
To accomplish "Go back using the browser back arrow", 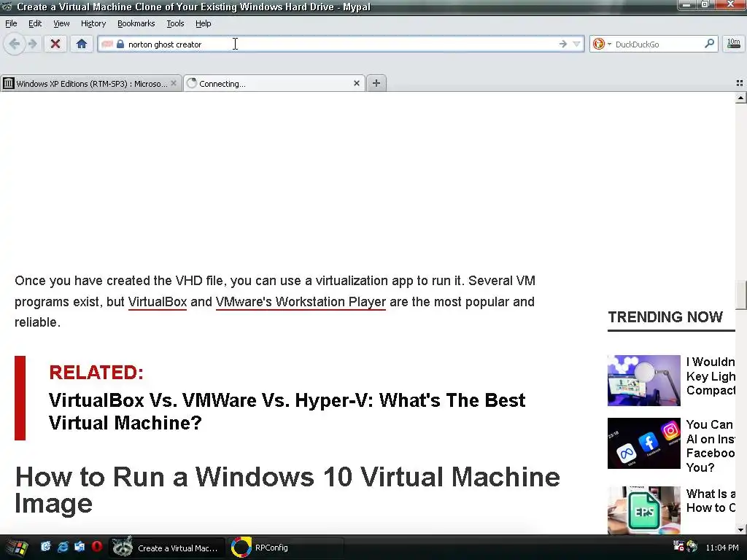I will 15,44.
